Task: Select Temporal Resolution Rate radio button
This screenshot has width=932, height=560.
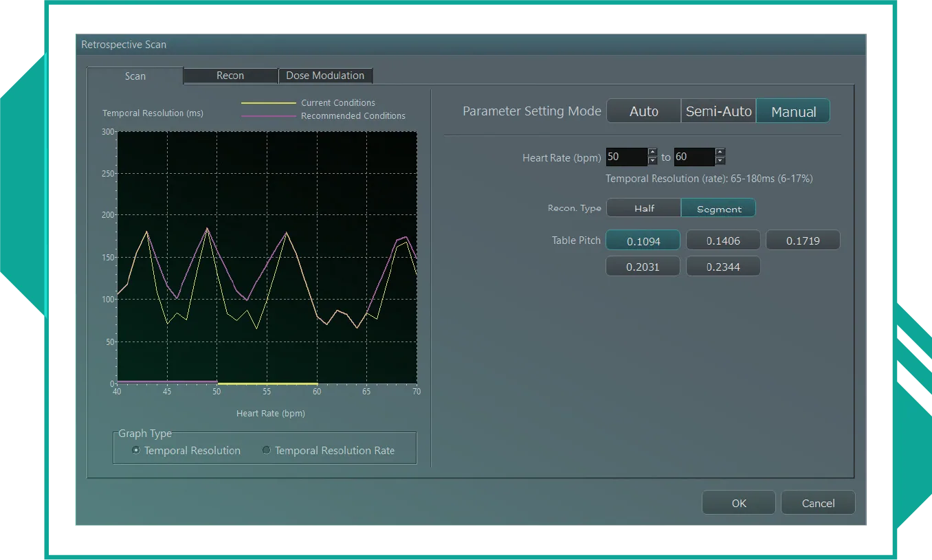Action: pyautogui.click(x=267, y=451)
